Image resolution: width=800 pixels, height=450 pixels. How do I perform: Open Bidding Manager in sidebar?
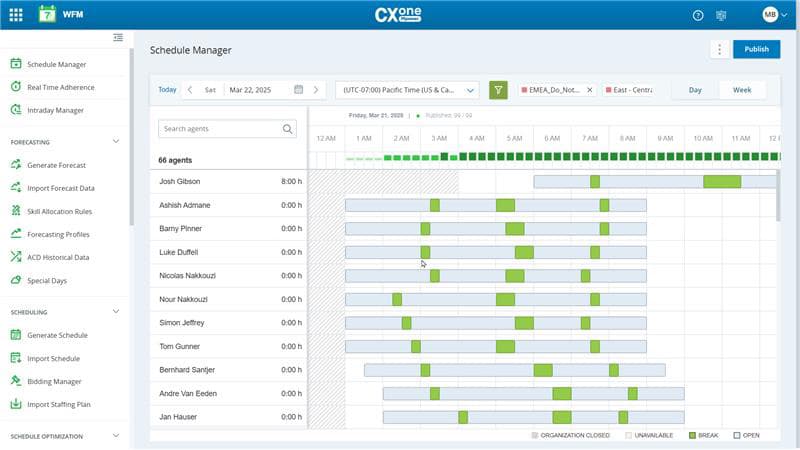click(54, 381)
